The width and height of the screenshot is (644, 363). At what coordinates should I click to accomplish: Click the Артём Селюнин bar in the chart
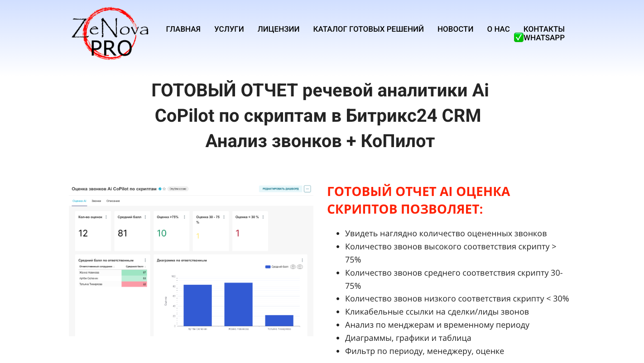197,305
